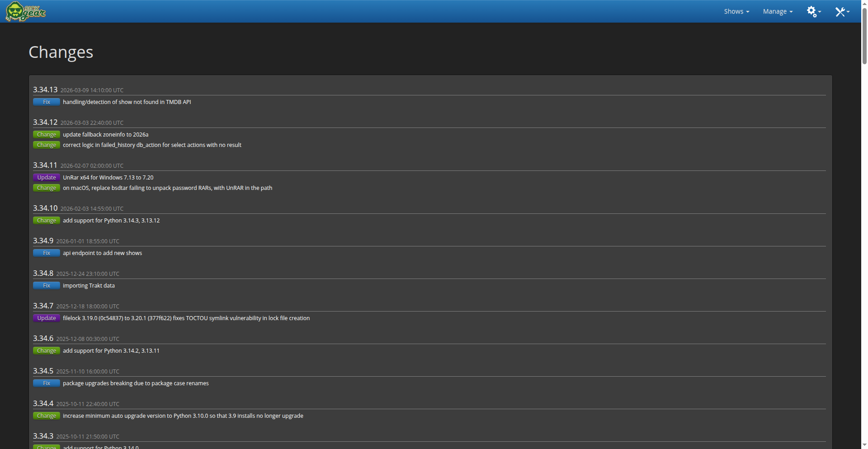Click the scrollbar down arrow
868x449 pixels.
click(864, 445)
